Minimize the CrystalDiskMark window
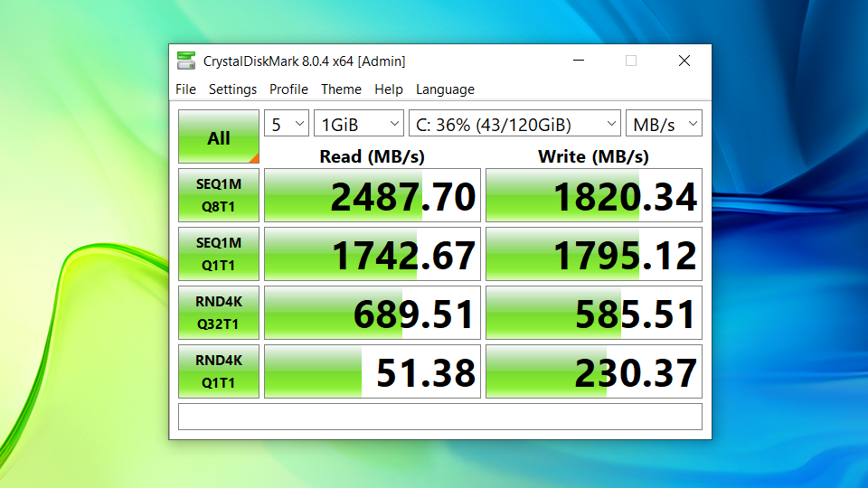 click(x=579, y=61)
